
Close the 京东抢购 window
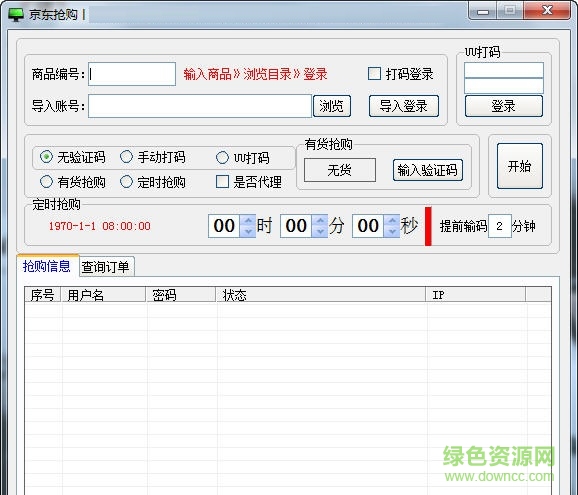coord(547,10)
